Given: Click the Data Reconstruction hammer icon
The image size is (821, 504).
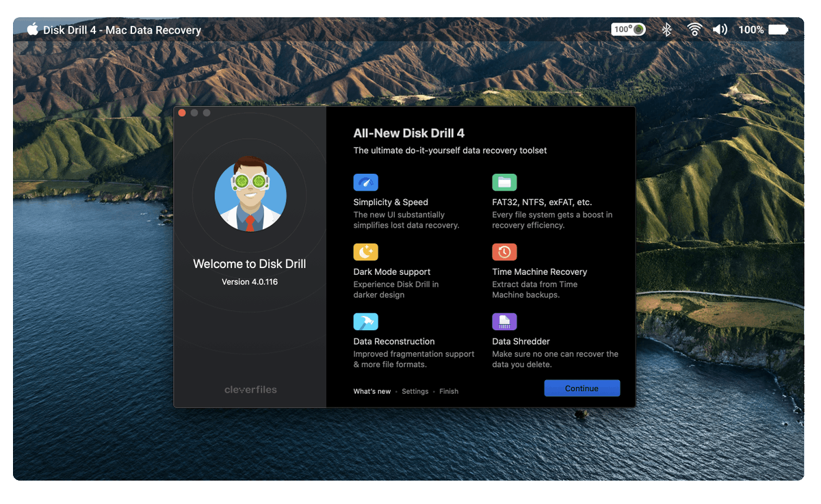Looking at the screenshot, I should pos(365,321).
